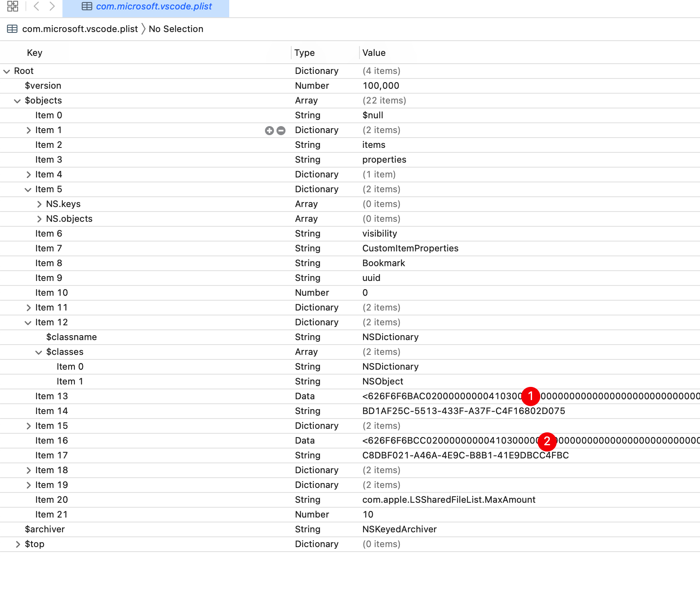This screenshot has width=700, height=612.
Task: Open the related items grid menu icon
Action: 13,6
